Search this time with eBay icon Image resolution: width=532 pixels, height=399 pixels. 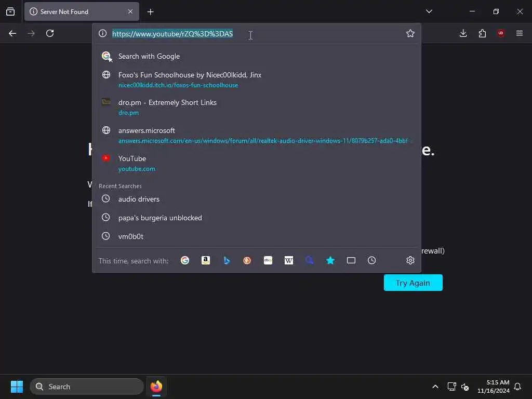[x=268, y=261]
